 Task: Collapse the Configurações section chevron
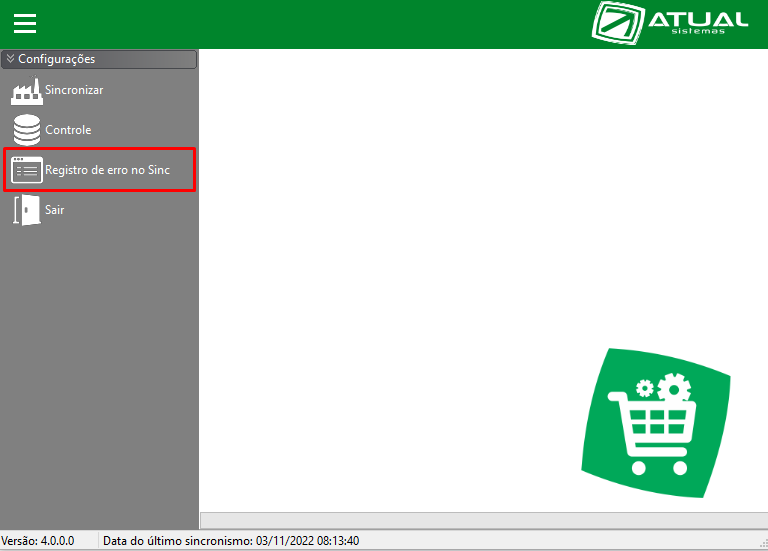(x=10, y=58)
